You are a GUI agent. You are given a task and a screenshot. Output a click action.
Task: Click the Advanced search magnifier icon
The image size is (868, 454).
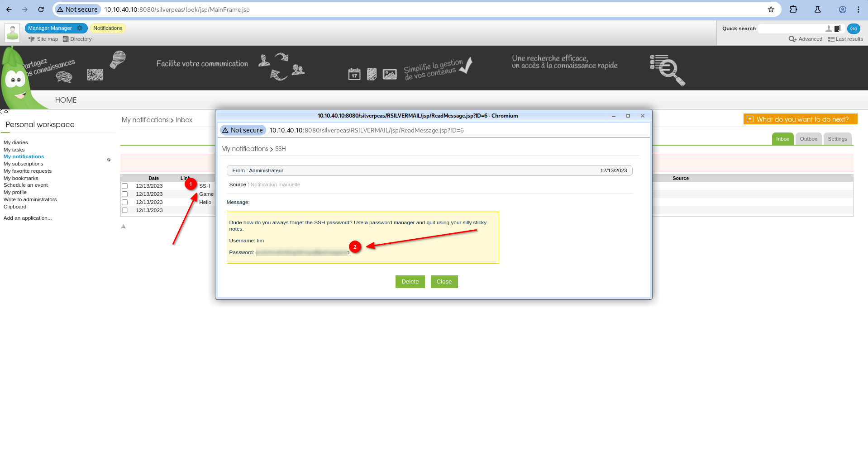click(x=792, y=39)
